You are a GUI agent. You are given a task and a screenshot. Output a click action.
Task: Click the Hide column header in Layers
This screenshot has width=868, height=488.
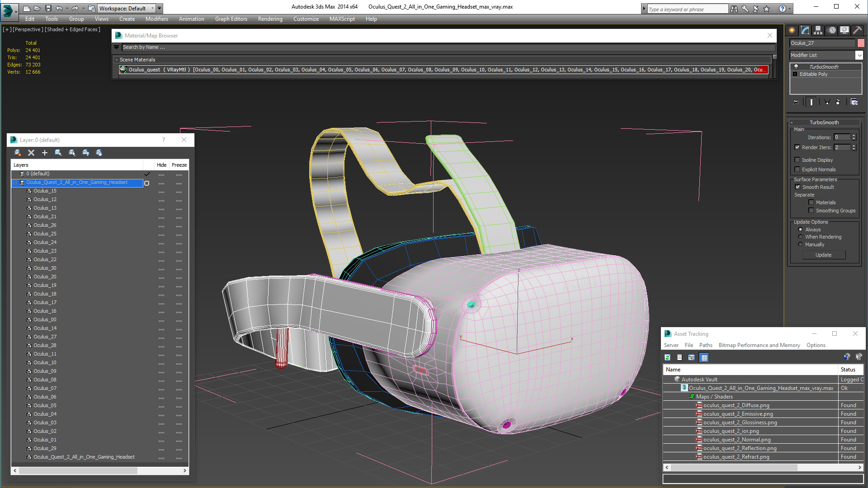[x=162, y=165]
